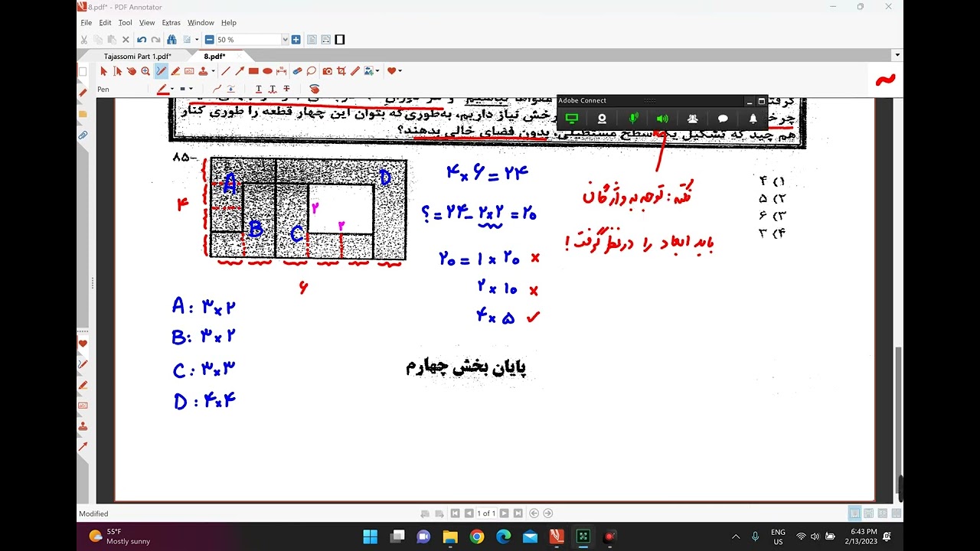Toggle webcam in Adobe Connect

click(602, 119)
